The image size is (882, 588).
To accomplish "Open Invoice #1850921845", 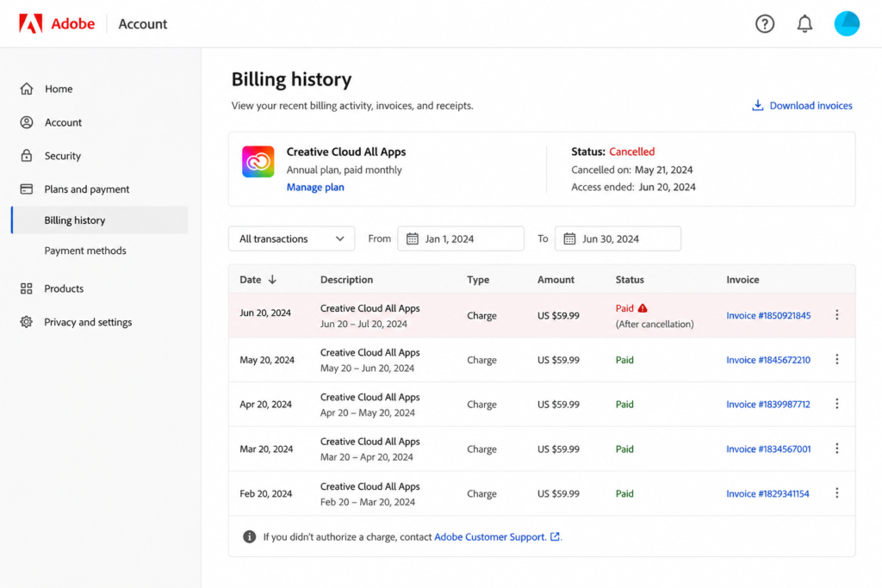I will pyautogui.click(x=768, y=315).
